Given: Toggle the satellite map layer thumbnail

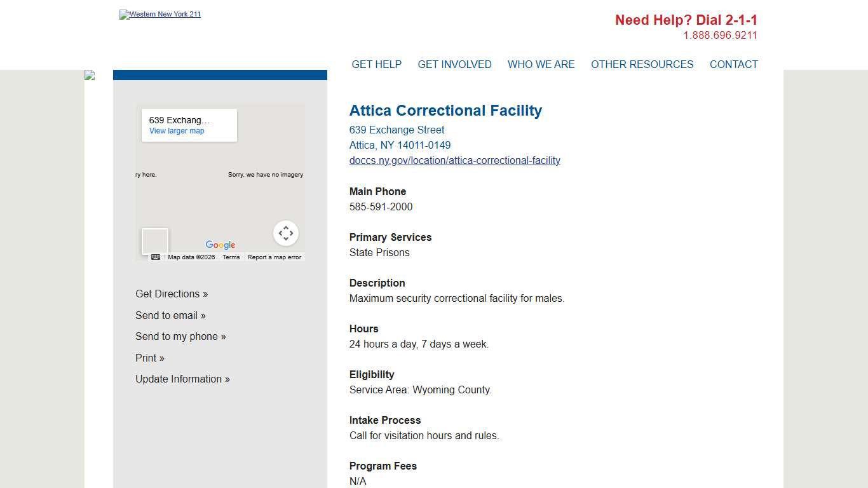Looking at the screenshot, I should pos(155,241).
